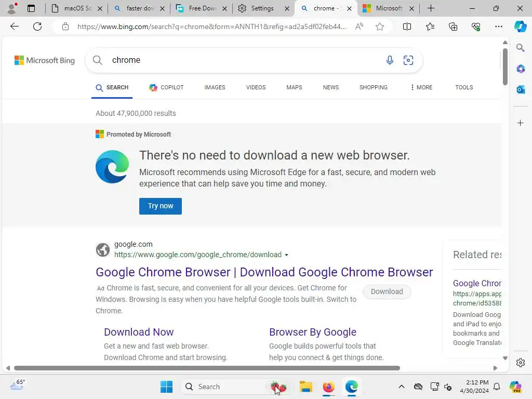The image size is (532, 399).
Task: Select MAPS search tab
Action: [x=294, y=87]
